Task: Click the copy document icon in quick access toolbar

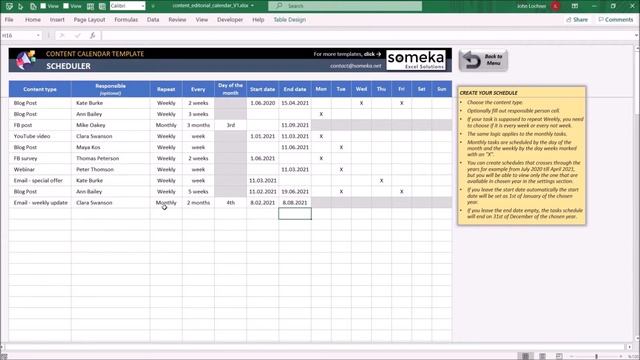Action: [x=33, y=6]
